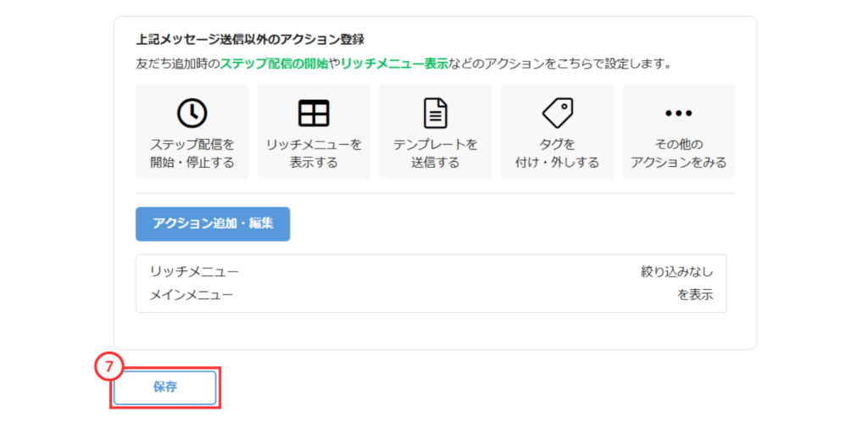
Task: Pick the テンプレートを送信する label
Action: [x=435, y=153]
